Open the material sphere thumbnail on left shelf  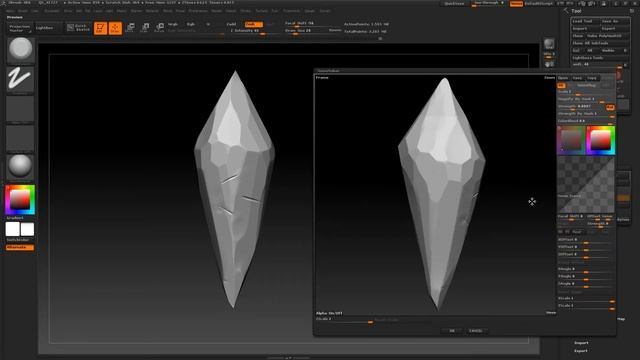click(x=20, y=167)
